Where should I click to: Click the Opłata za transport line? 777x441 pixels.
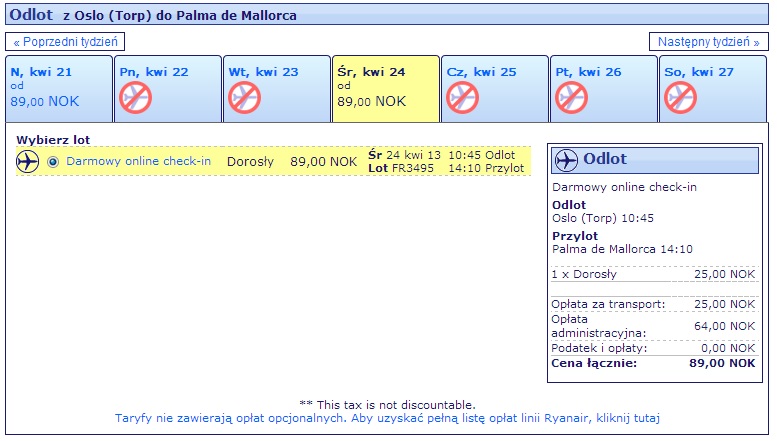[654, 304]
